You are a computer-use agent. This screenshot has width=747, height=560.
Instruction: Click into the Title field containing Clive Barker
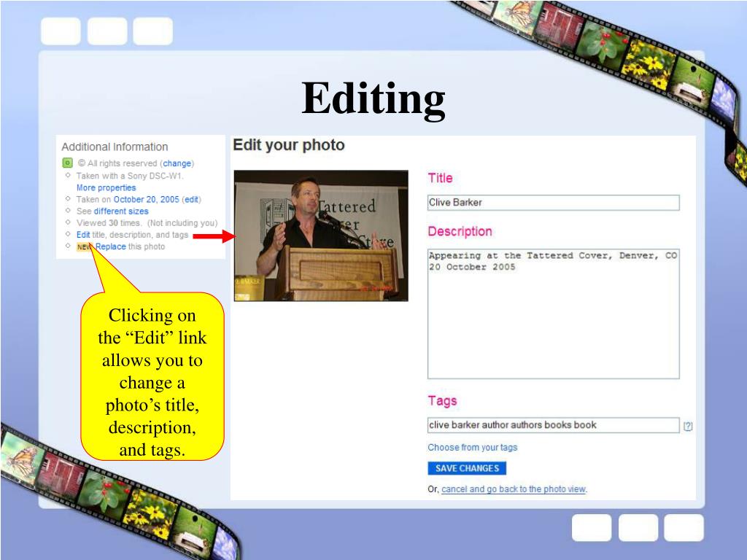coord(553,203)
